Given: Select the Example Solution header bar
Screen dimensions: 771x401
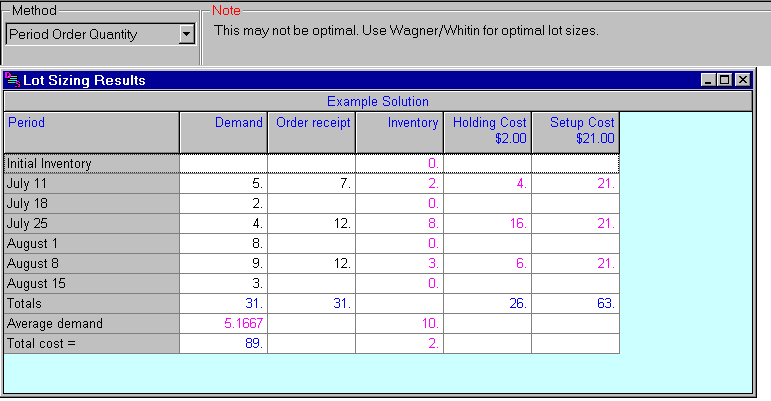Looking at the screenshot, I should click(x=377, y=101).
